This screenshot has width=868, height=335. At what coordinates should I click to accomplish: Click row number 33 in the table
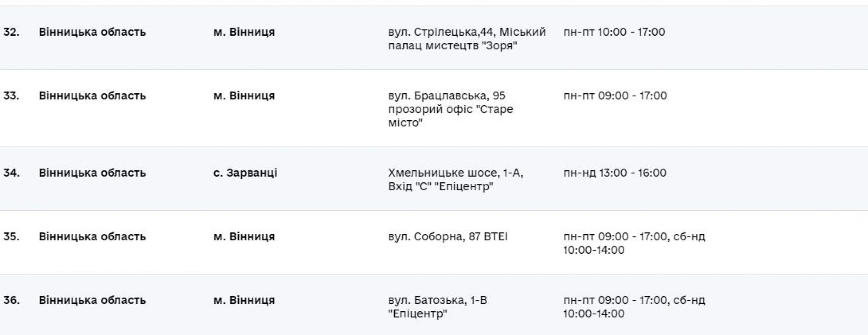[x=11, y=96]
